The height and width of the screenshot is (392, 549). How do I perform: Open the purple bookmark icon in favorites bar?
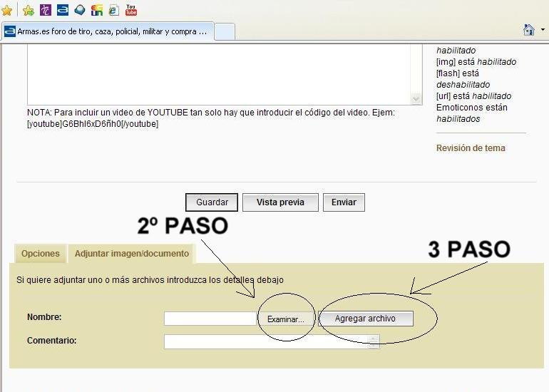pos(46,10)
